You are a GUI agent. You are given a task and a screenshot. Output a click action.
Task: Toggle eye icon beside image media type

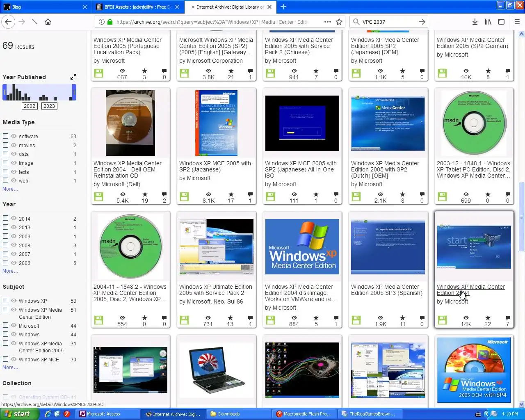[14, 163]
